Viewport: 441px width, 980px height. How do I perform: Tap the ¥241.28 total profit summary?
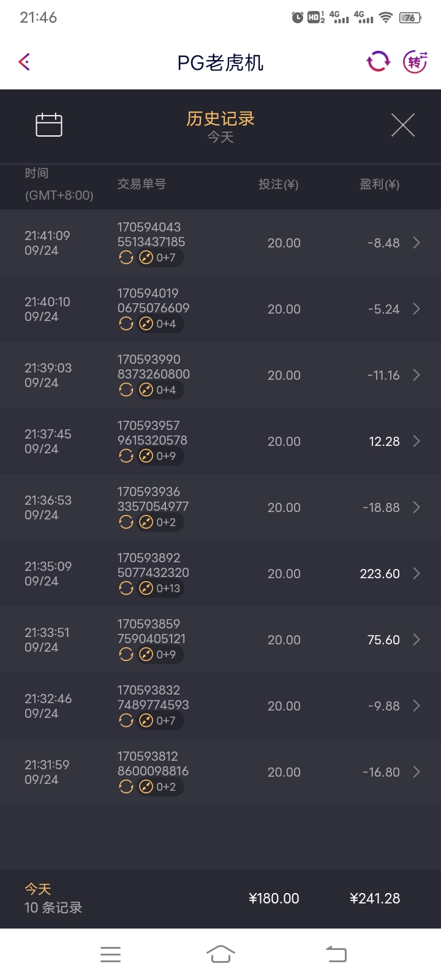374,899
